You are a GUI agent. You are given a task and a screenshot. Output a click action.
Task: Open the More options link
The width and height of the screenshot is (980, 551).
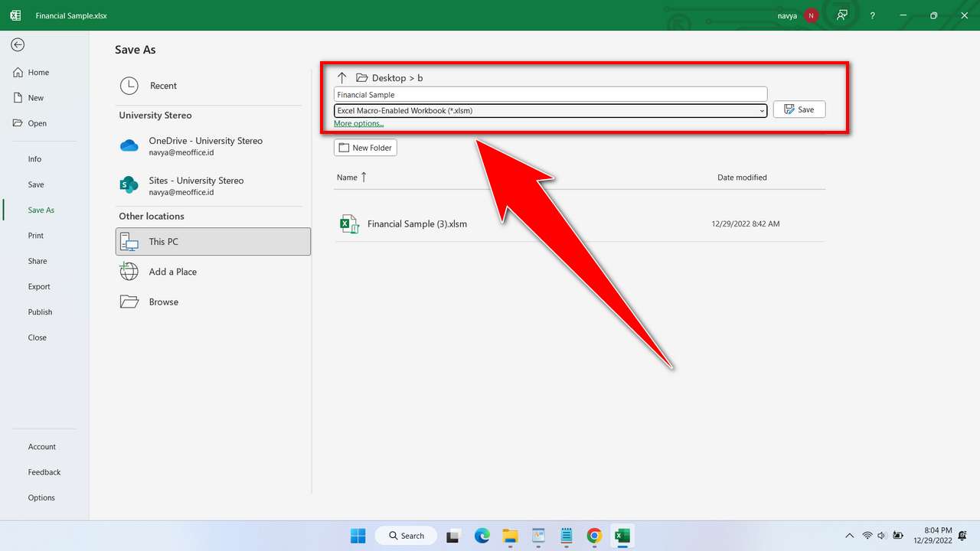click(358, 123)
